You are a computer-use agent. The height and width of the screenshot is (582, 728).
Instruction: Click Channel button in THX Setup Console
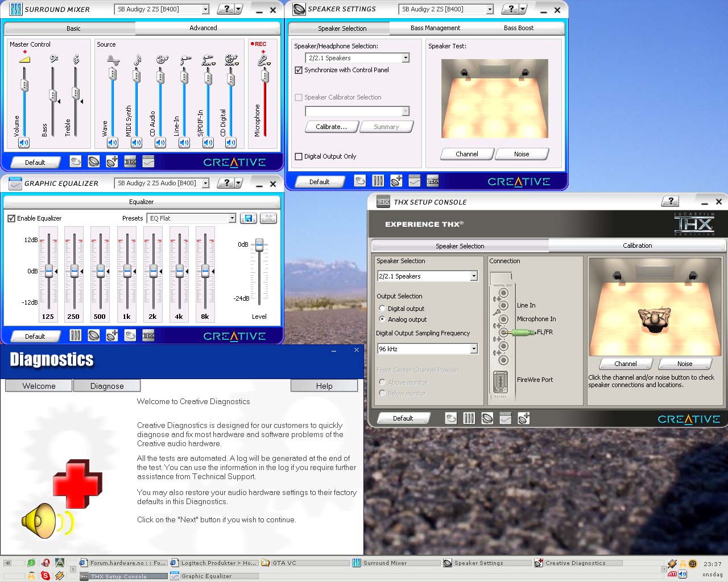click(626, 364)
